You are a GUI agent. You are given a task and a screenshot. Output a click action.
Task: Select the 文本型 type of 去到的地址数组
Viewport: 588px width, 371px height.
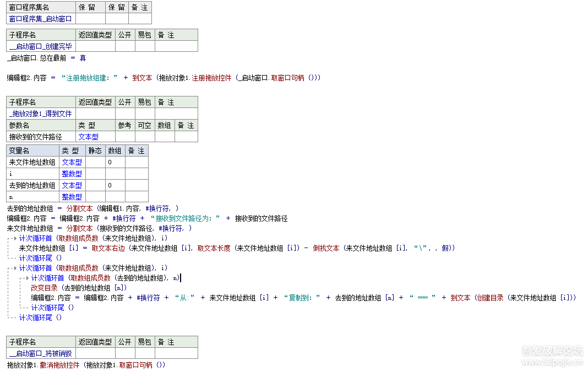(x=72, y=185)
